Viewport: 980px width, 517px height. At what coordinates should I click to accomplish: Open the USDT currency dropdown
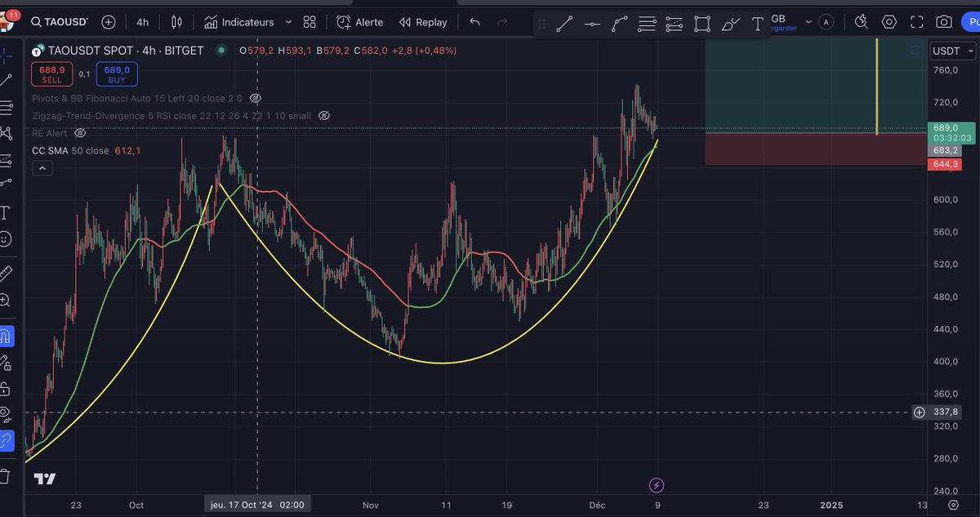coord(951,51)
